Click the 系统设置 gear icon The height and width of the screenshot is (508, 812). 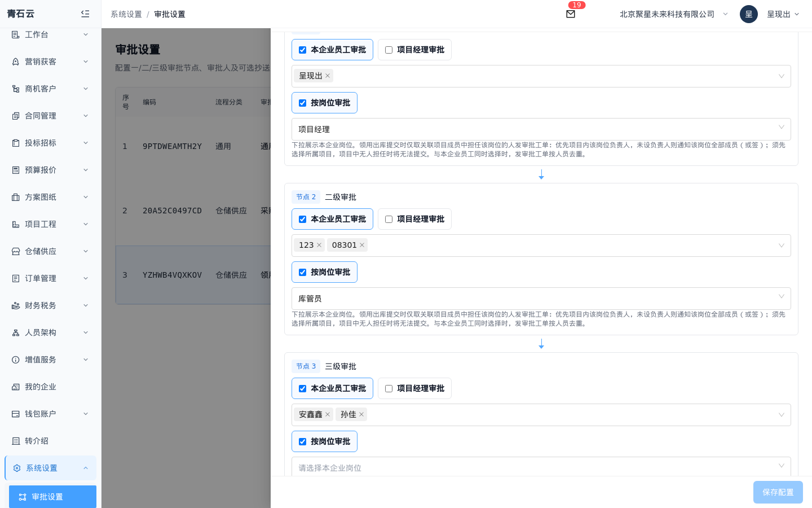pos(17,468)
